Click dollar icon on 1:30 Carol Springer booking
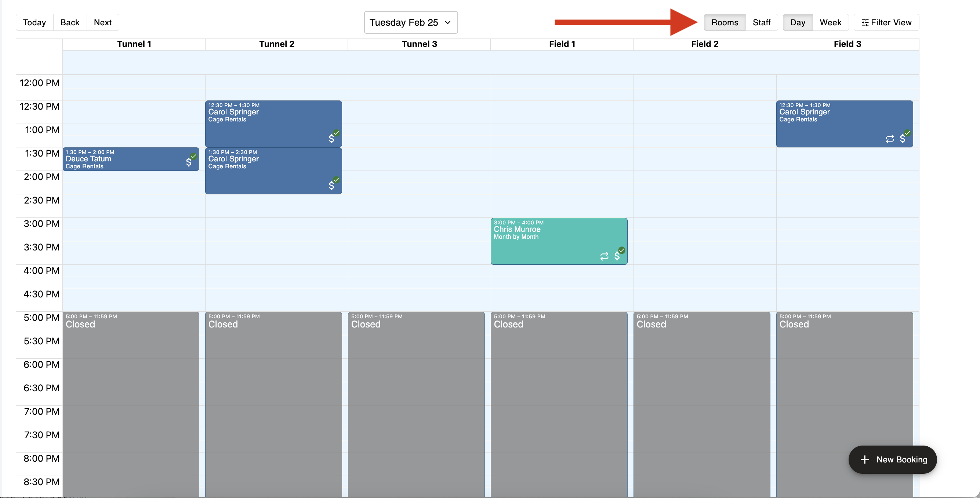 click(x=331, y=186)
